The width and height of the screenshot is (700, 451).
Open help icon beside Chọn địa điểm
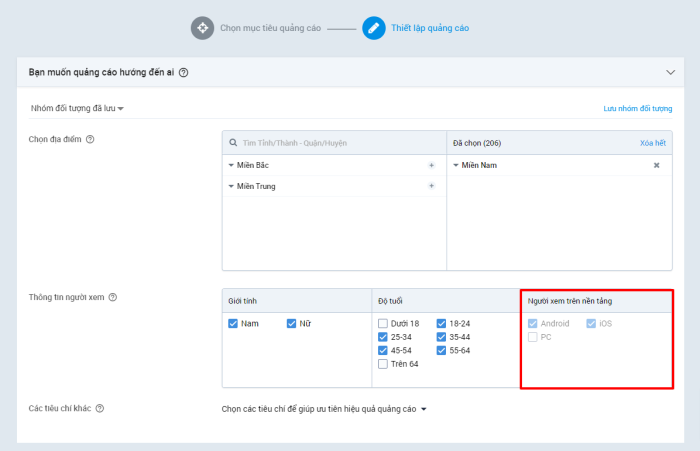click(x=90, y=139)
